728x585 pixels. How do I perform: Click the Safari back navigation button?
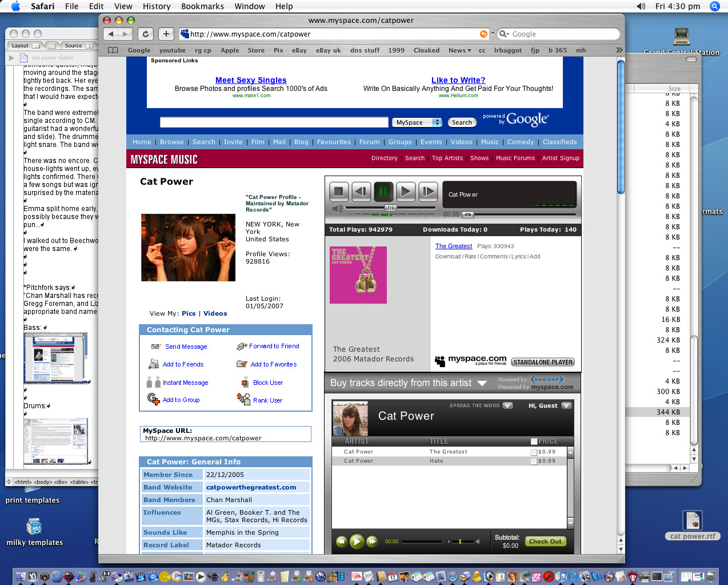pyautogui.click(x=111, y=34)
